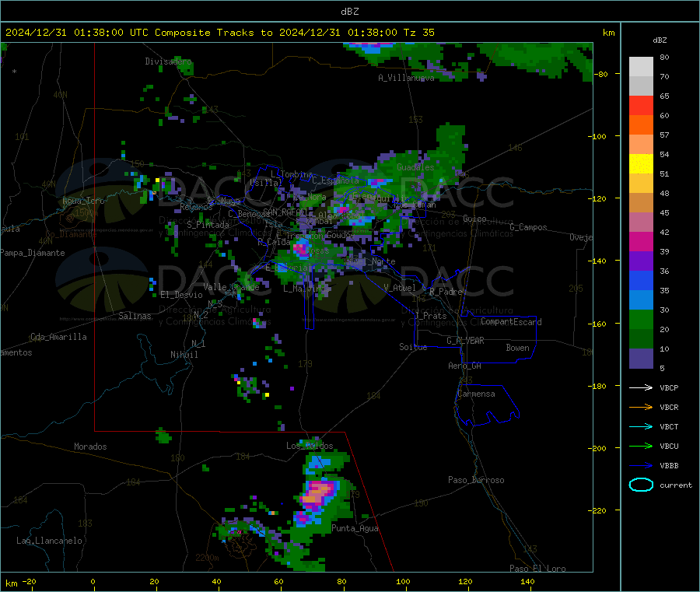Click the R_Padre place label
The width and height of the screenshot is (700, 592).
coord(446,292)
